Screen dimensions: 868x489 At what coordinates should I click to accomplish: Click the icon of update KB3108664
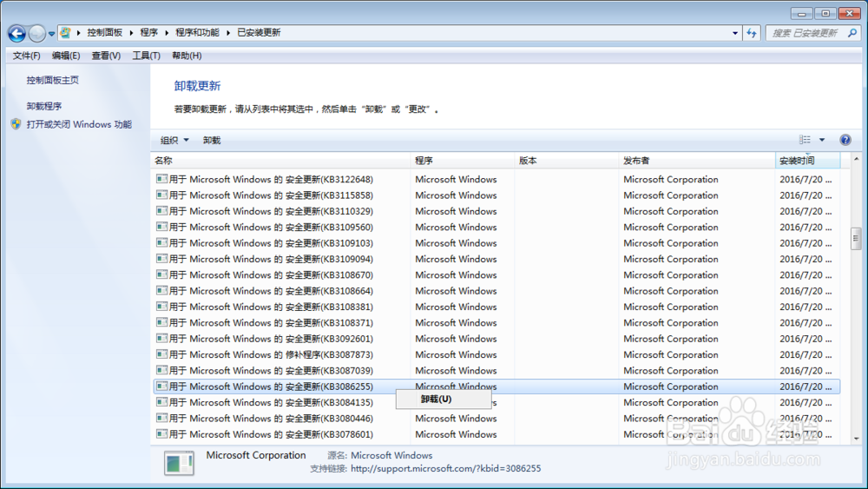[x=161, y=290]
